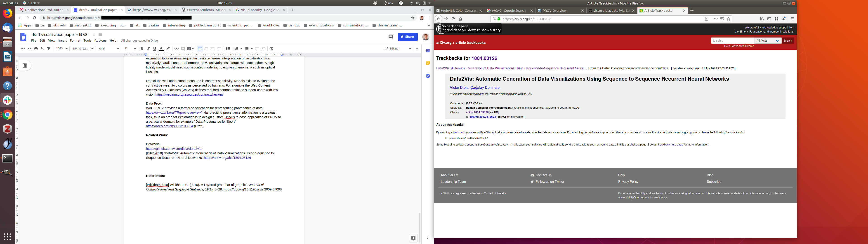The height and width of the screenshot is (244, 868).
Task: Open comment history icon beside Share
Action: click(391, 37)
